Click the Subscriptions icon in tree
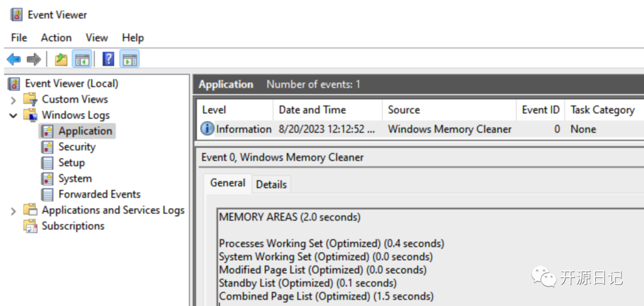Image resolution: width=644 pixels, height=306 pixels. pyautogui.click(x=30, y=226)
